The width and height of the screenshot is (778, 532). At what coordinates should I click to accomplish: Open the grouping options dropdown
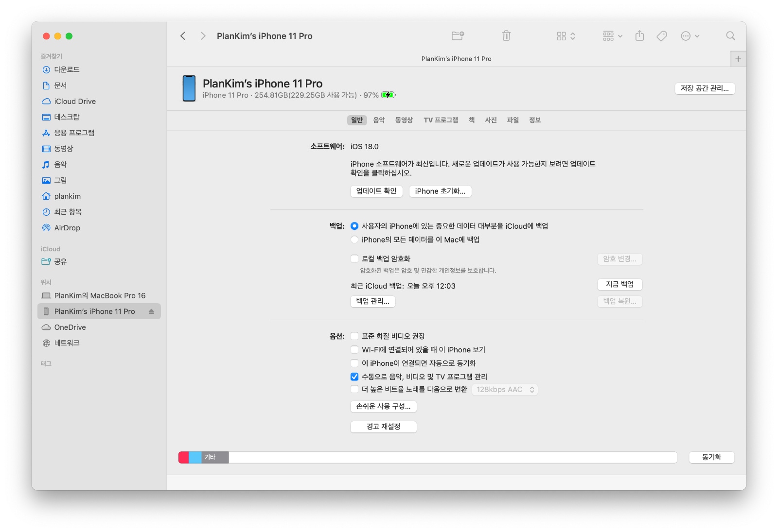click(x=613, y=36)
